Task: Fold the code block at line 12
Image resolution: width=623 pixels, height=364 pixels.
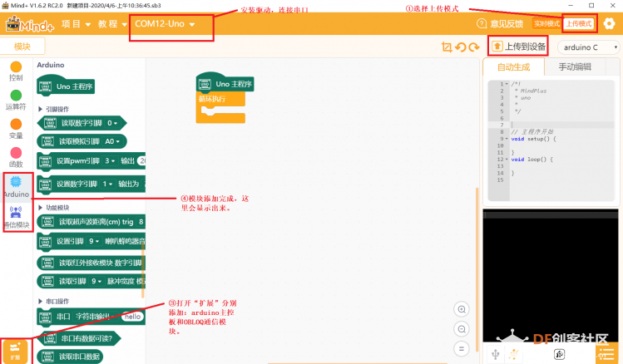Action: [507, 160]
